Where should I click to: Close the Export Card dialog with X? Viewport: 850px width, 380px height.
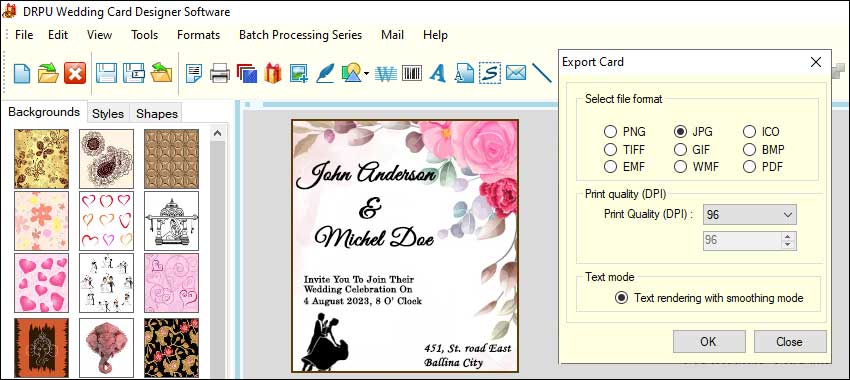point(816,62)
